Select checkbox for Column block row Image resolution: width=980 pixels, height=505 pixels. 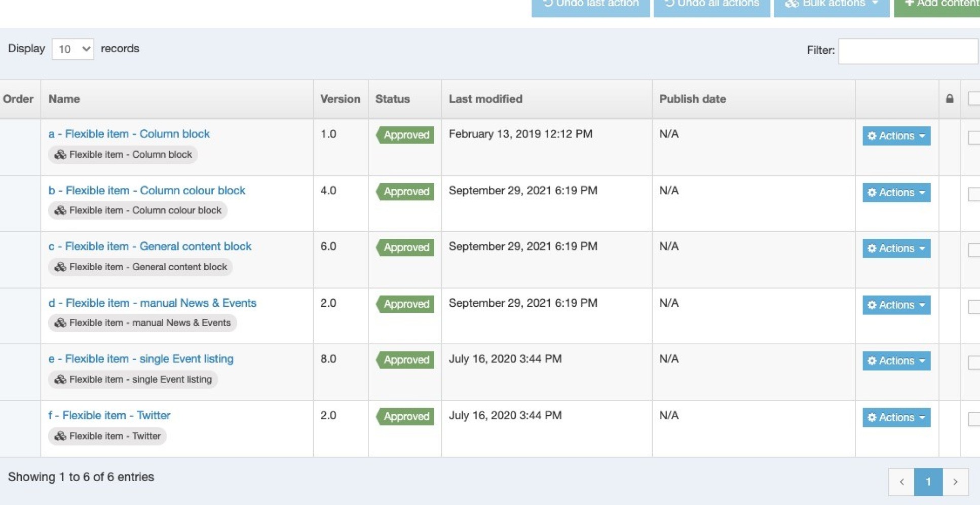click(x=973, y=137)
